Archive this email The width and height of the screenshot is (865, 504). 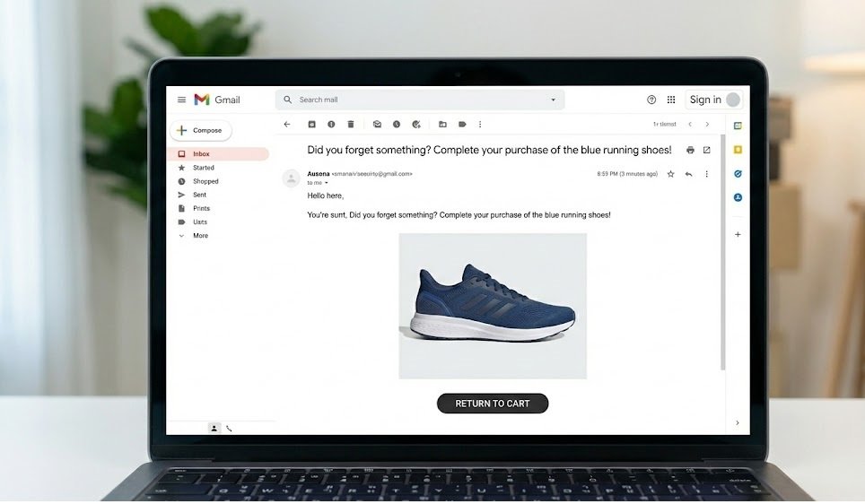point(311,125)
